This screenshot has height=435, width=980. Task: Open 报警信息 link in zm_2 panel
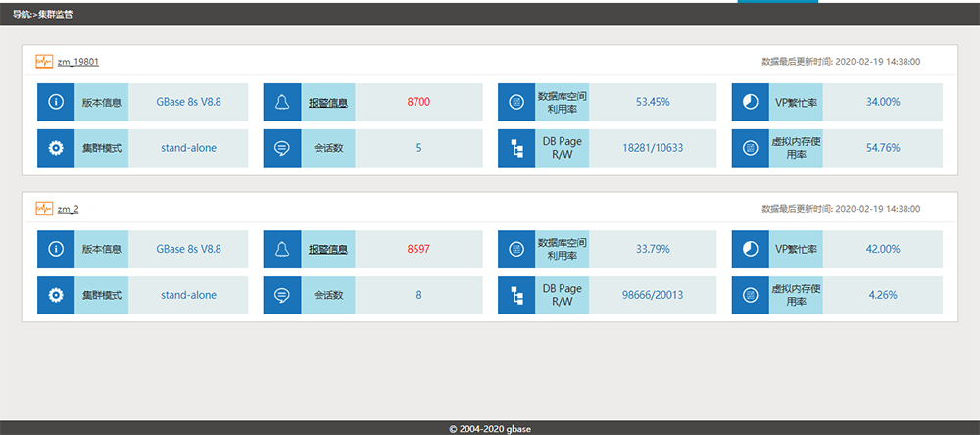(329, 249)
